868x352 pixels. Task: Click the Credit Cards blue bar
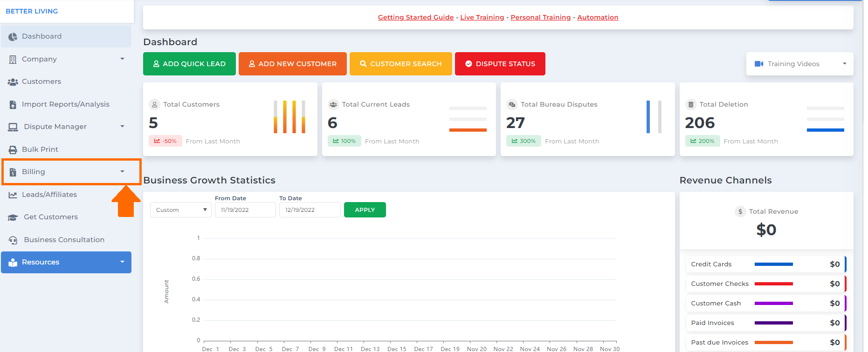point(774,264)
